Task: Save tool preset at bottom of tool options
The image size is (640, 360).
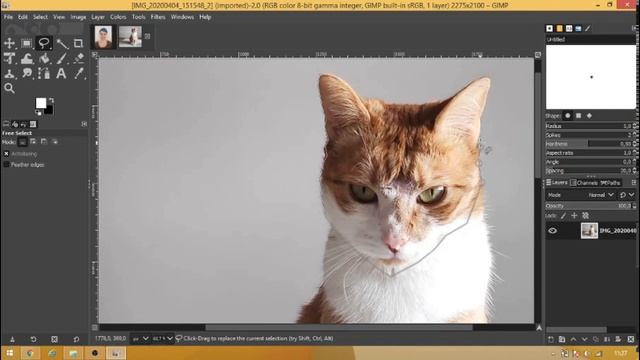Action: point(12,339)
